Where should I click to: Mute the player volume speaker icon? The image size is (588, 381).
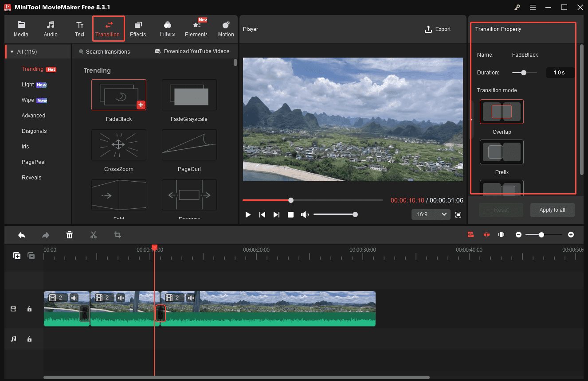[x=305, y=214]
